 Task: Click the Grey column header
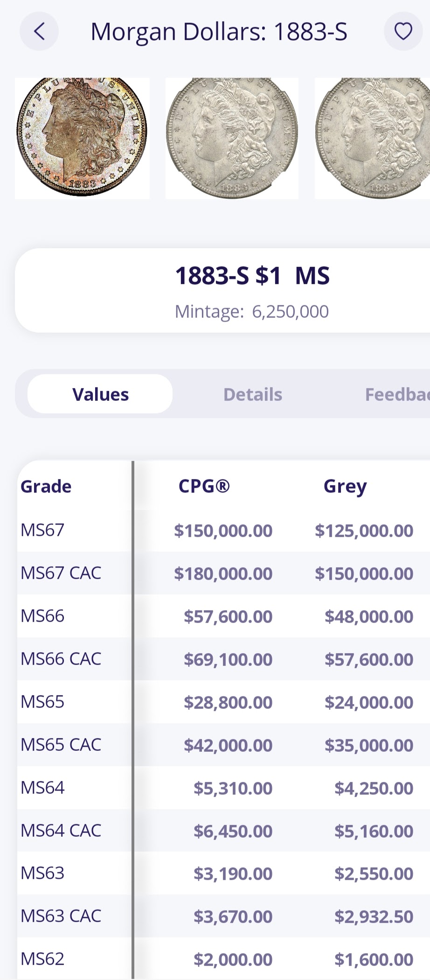345,486
